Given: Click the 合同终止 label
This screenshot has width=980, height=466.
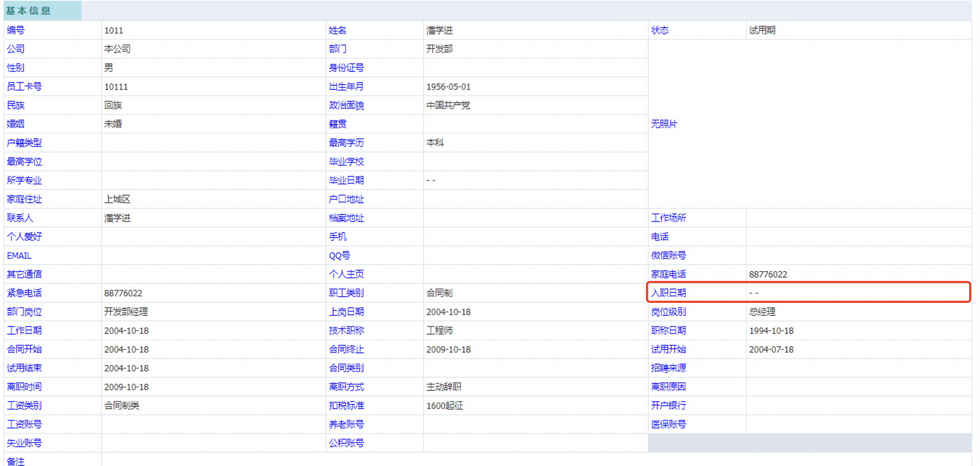Looking at the screenshot, I should click(346, 349).
